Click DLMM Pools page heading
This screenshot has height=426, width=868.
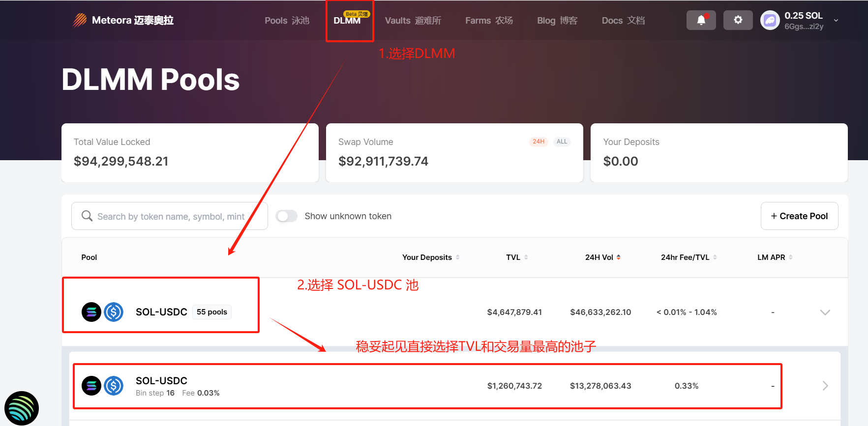(x=150, y=79)
